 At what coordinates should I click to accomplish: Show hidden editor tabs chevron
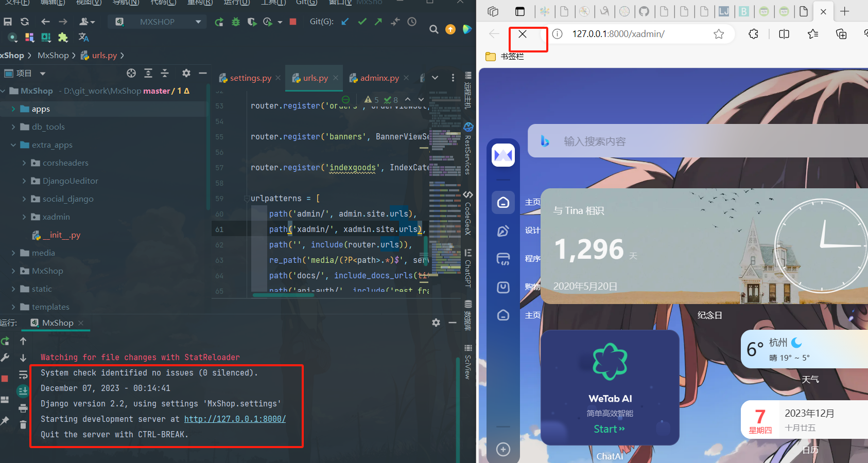click(x=435, y=78)
